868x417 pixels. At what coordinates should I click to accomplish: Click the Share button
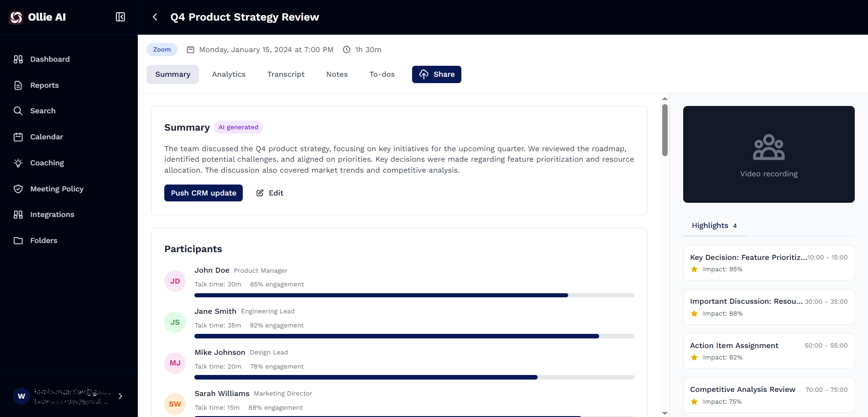pyautogui.click(x=436, y=74)
